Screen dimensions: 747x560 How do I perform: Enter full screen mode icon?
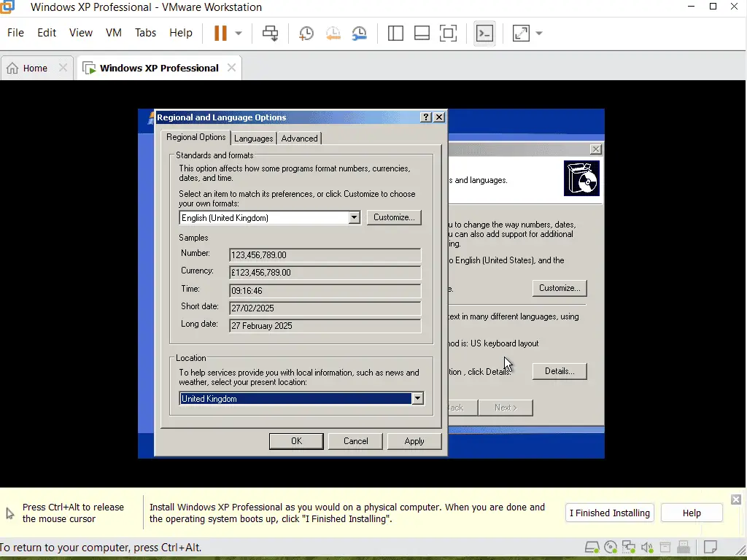pyautogui.click(x=449, y=33)
